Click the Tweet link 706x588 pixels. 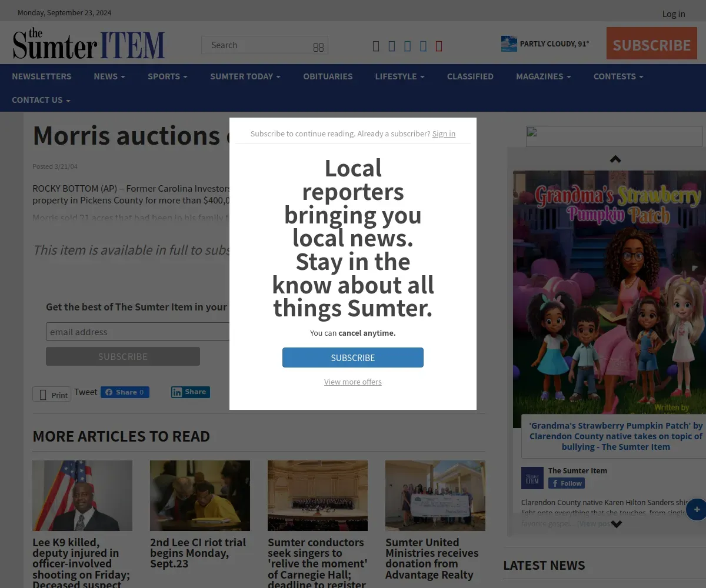click(86, 392)
